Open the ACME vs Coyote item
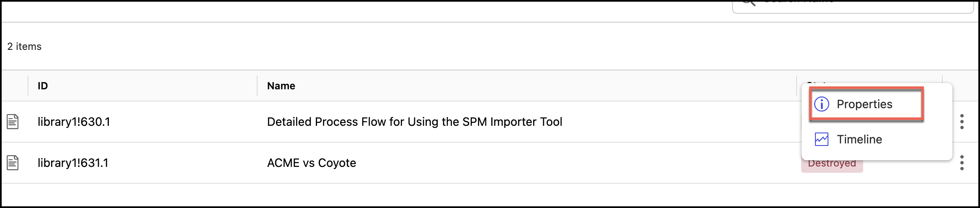The width and height of the screenshot is (980, 208). (312, 163)
